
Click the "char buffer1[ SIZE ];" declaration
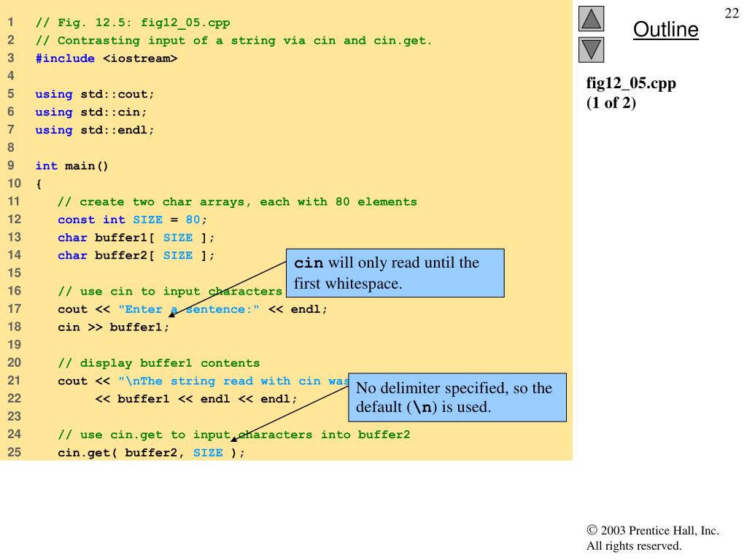coord(136,238)
